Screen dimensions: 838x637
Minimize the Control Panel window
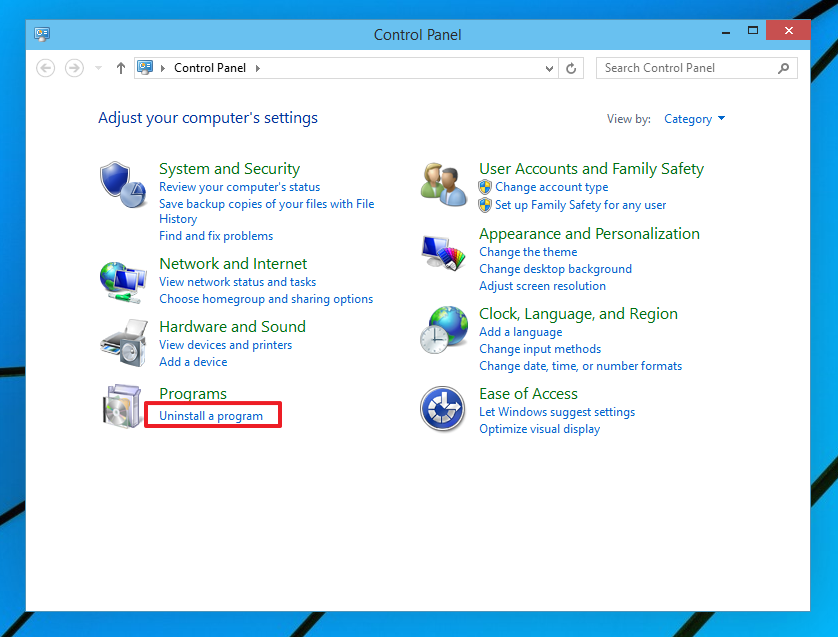point(725,31)
